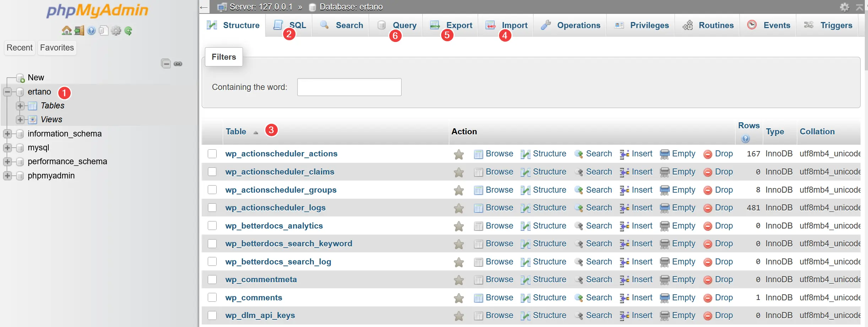Tick the wp_betterdocs_analytics checkbox

click(212, 226)
